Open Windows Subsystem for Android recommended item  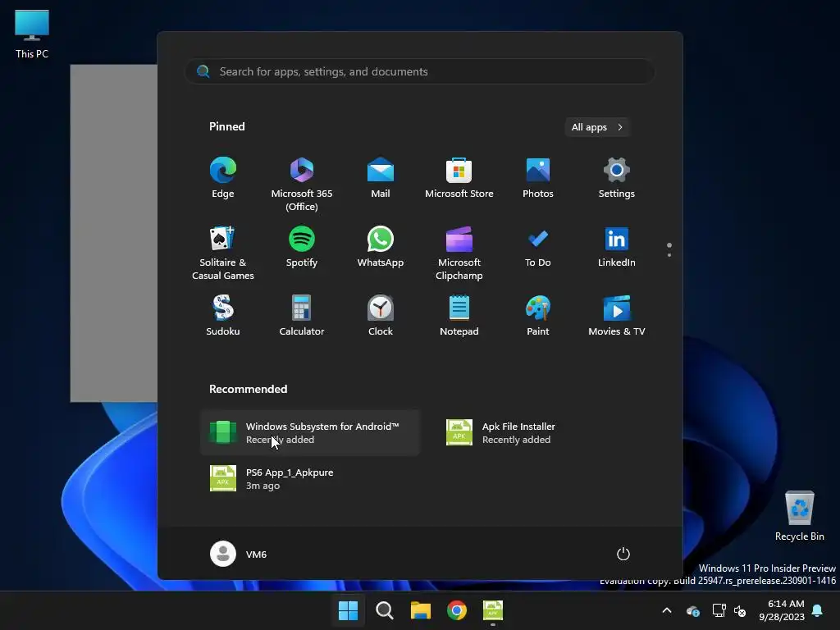point(310,433)
